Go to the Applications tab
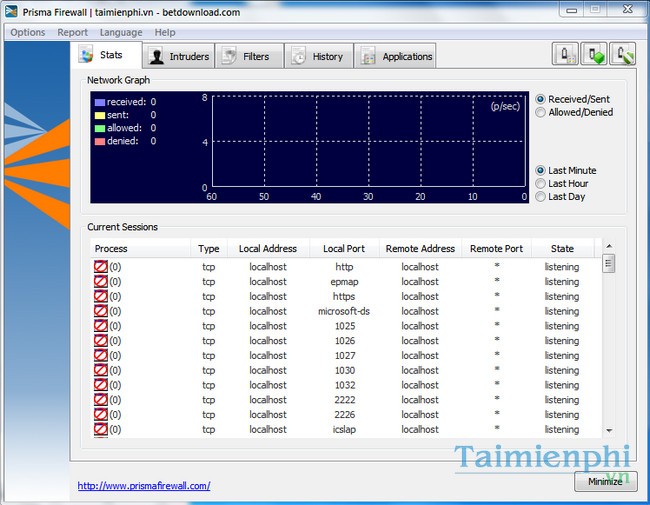The height and width of the screenshot is (505, 650). tap(396, 56)
